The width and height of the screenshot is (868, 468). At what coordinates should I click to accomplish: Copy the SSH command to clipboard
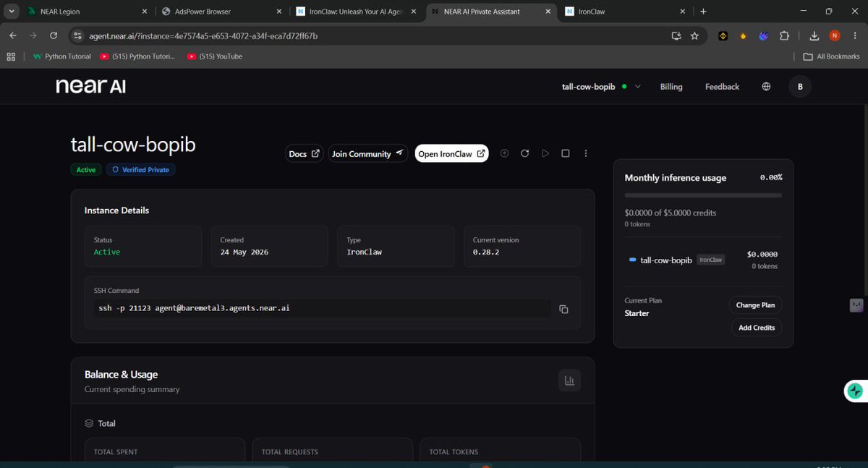(x=563, y=309)
